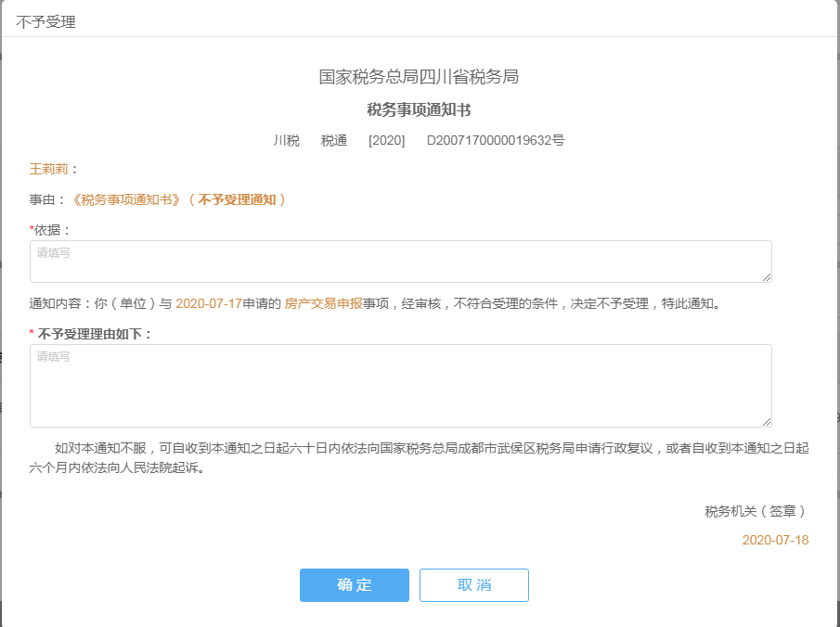Select the notice date 2020-07-18
The image size is (840, 627).
[x=775, y=540]
